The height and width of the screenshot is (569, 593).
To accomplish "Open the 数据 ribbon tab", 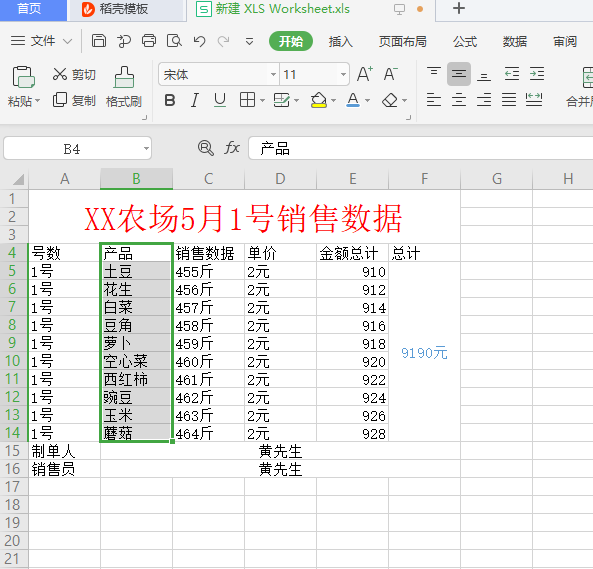I will point(515,41).
